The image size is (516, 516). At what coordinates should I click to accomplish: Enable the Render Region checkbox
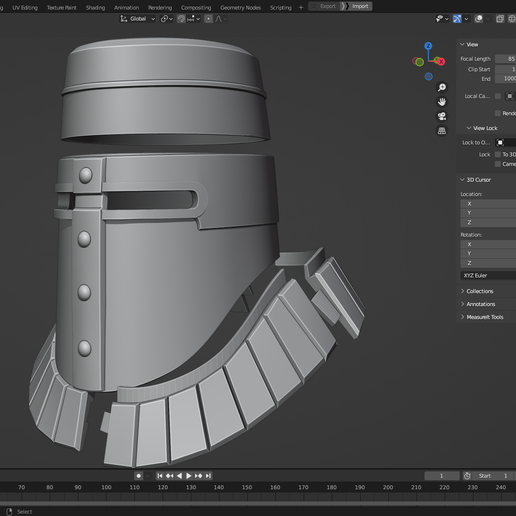click(x=498, y=113)
